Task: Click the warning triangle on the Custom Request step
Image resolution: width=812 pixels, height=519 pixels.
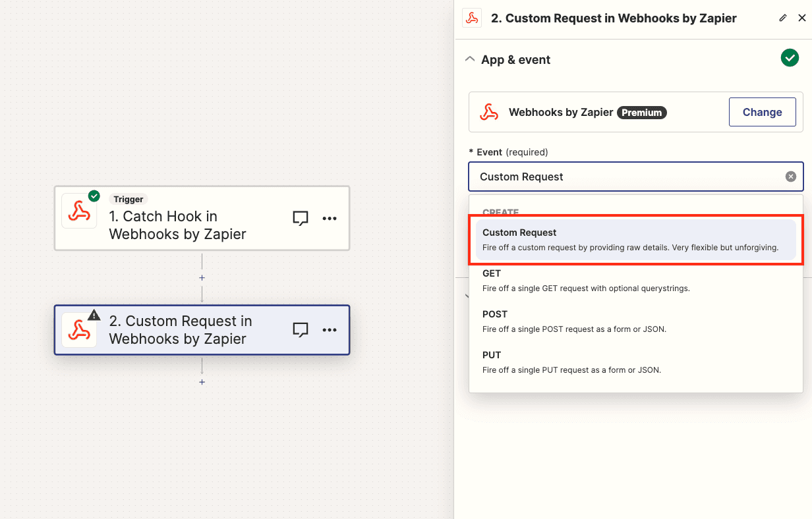Action: pos(94,315)
